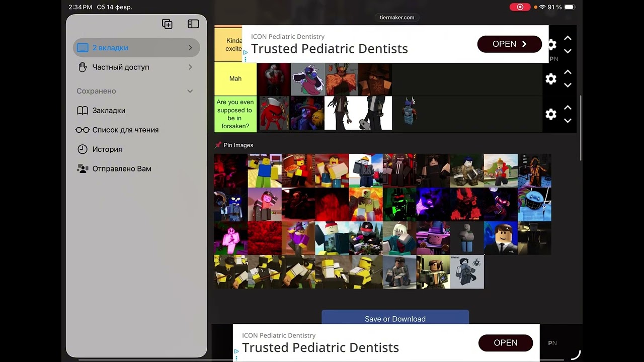Pick the white-haired teal jacket character image
The height and width of the screenshot is (362, 644).
pos(399,238)
